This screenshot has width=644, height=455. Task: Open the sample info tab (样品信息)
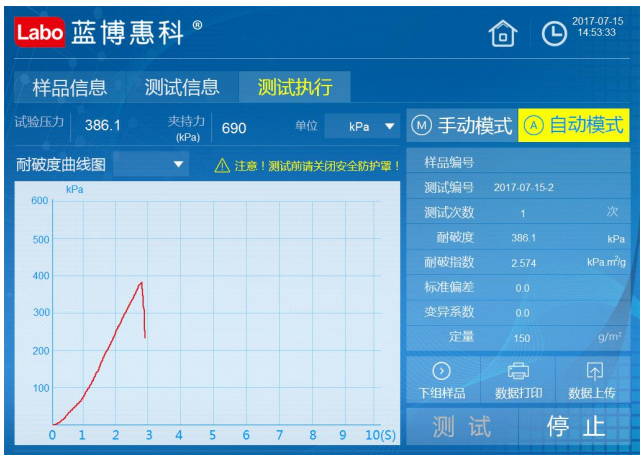pos(69,87)
